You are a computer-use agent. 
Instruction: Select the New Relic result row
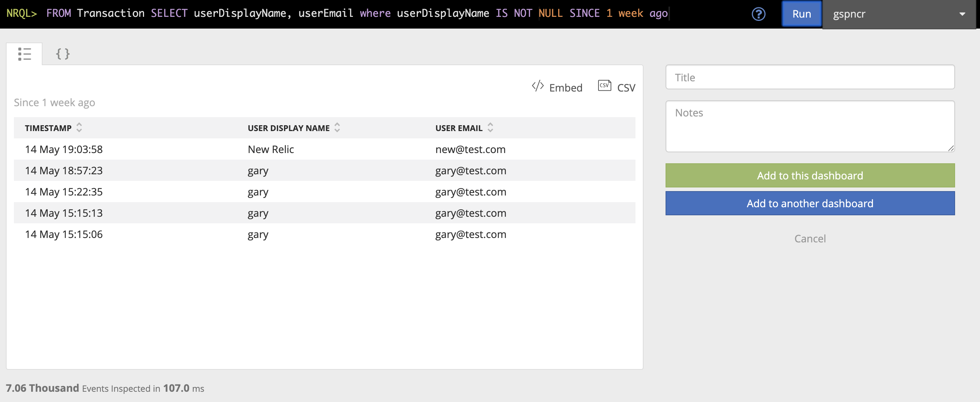coord(270,149)
